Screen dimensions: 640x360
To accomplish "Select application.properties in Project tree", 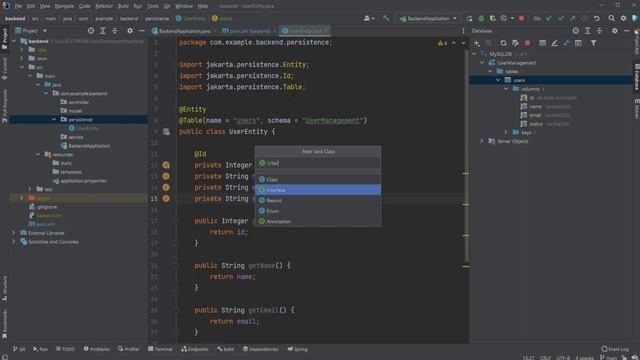I will coord(80,180).
